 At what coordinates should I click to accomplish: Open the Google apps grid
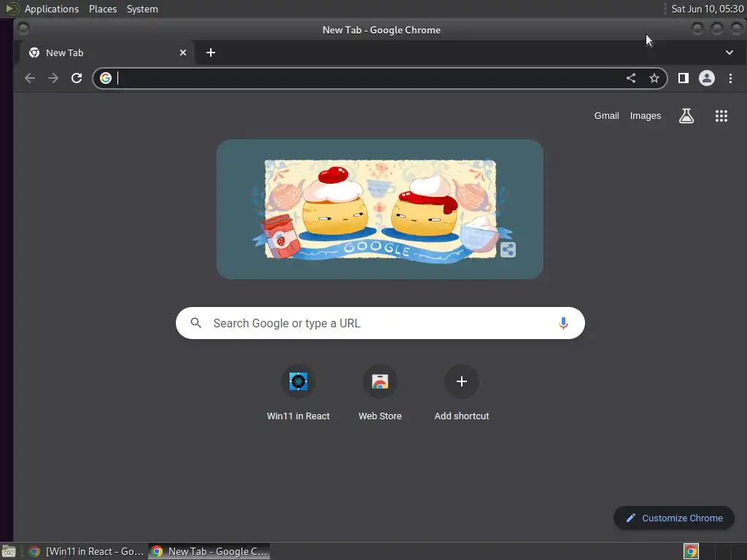coord(721,116)
